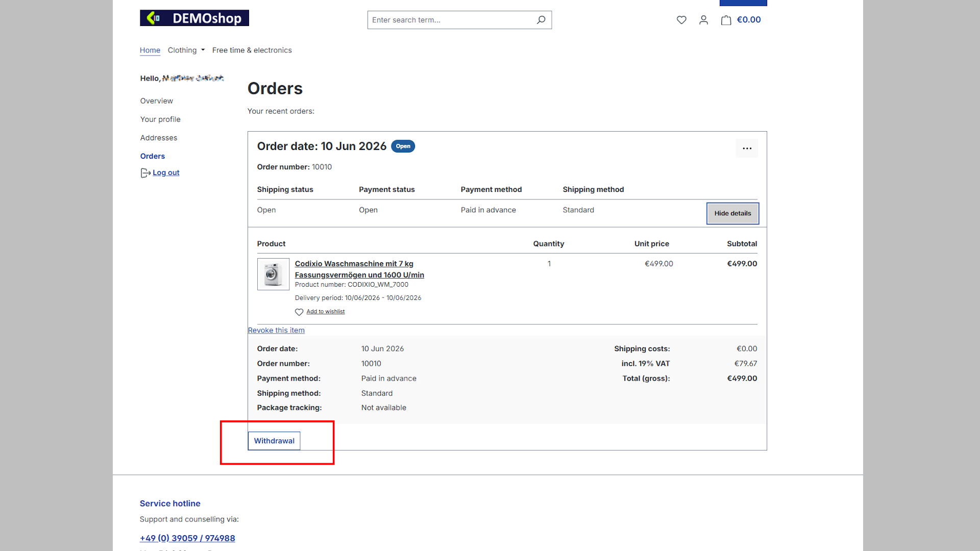980x551 pixels.
Task: Focus the Enter search term field
Action: (x=452, y=20)
